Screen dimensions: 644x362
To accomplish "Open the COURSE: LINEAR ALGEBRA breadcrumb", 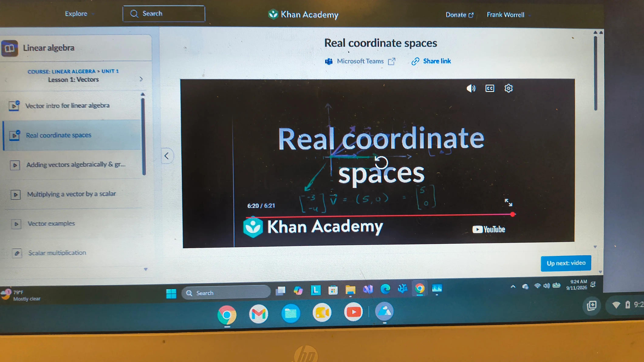I will click(62, 72).
